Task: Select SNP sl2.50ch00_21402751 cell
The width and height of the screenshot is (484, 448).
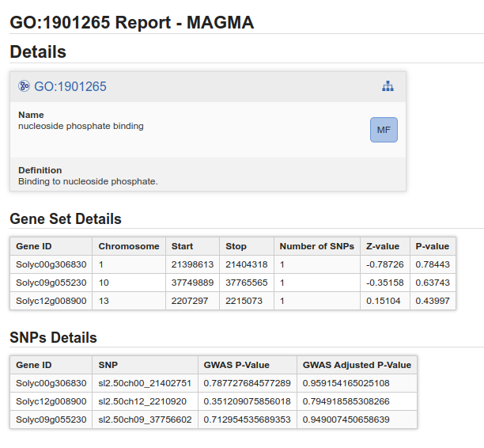Action: click(x=145, y=383)
